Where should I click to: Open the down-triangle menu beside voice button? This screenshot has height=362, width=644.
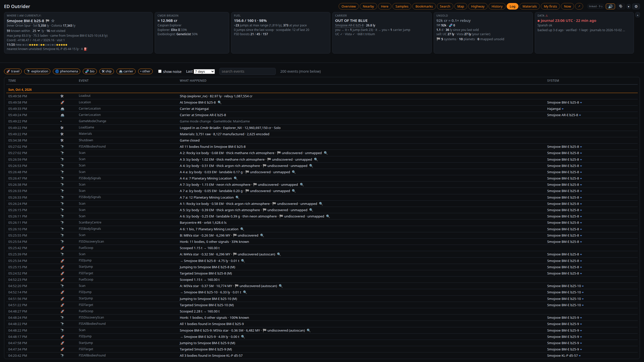pyautogui.click(x=628, y=7)
